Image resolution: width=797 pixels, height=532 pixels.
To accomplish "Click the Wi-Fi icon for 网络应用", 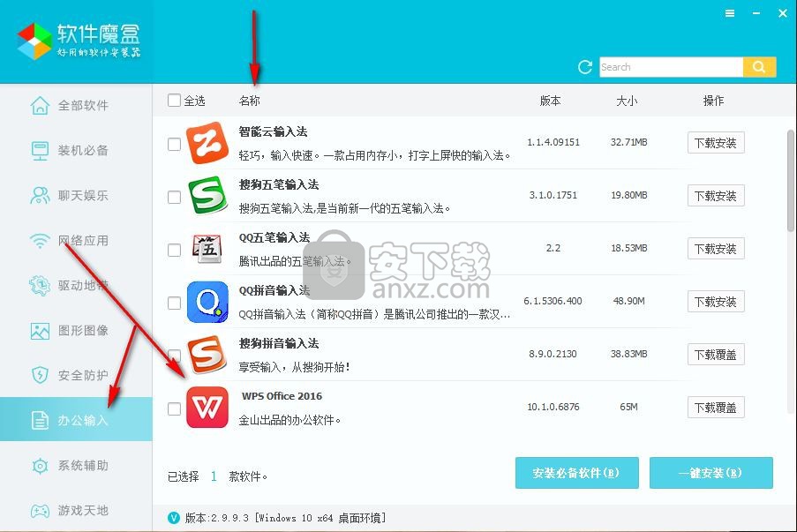I will coord(40,240).
